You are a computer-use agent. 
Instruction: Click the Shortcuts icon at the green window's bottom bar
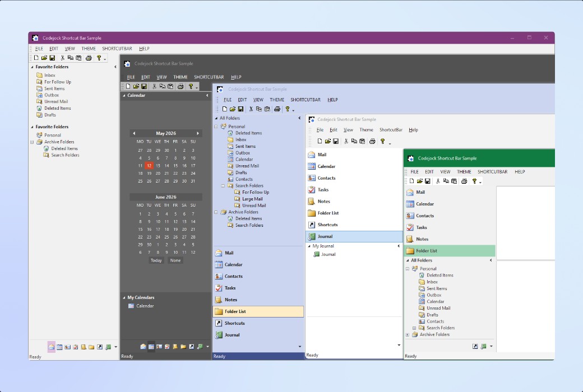[x=475, y=346]
